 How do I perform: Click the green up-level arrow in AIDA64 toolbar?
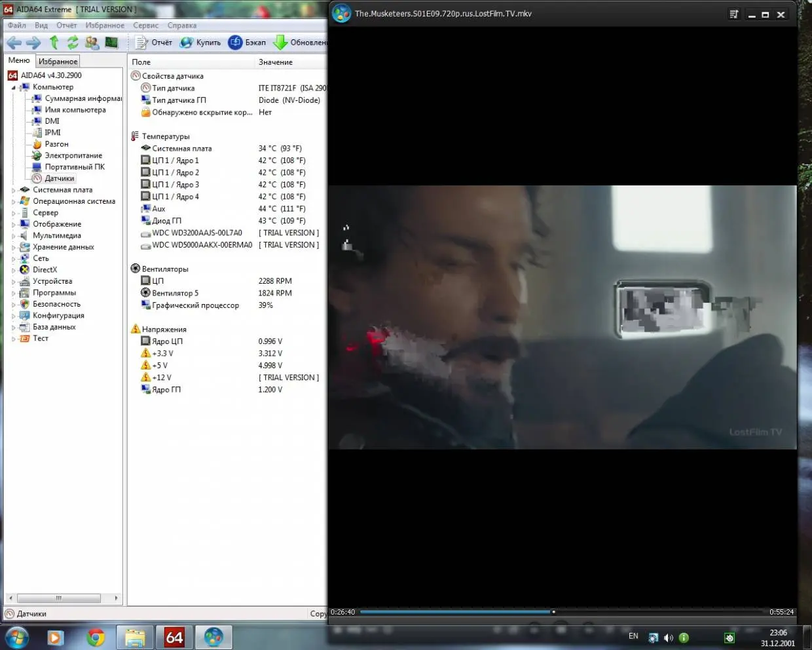(x=54, y=43)
